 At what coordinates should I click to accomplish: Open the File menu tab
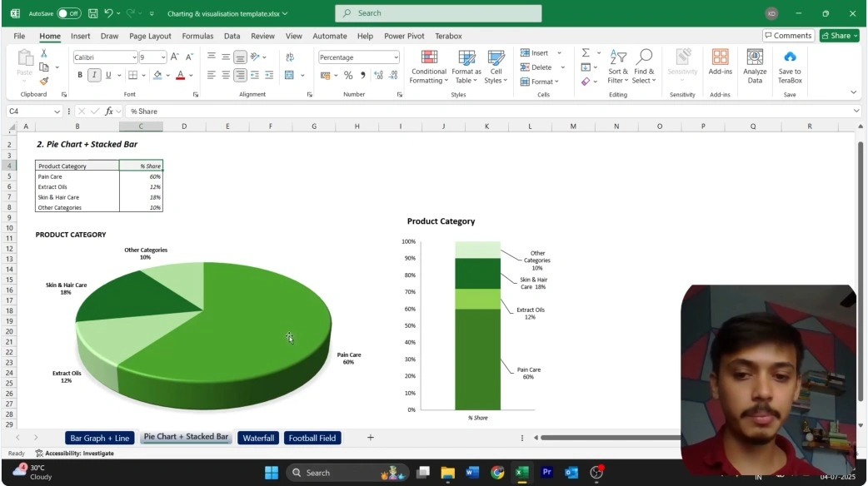(x=19, y=36)
